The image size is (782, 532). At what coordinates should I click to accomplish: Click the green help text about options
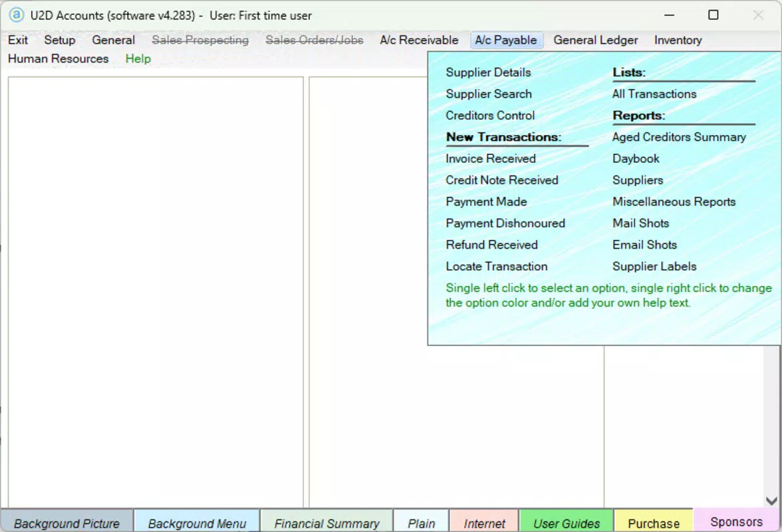(x=608, y=295)
